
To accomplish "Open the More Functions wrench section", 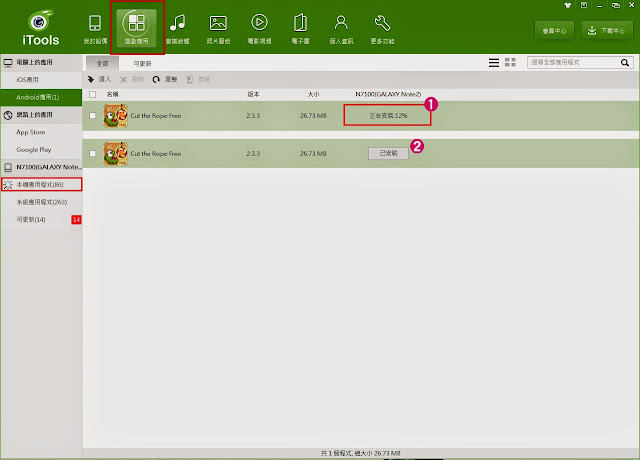I will [x=382, y=29].
